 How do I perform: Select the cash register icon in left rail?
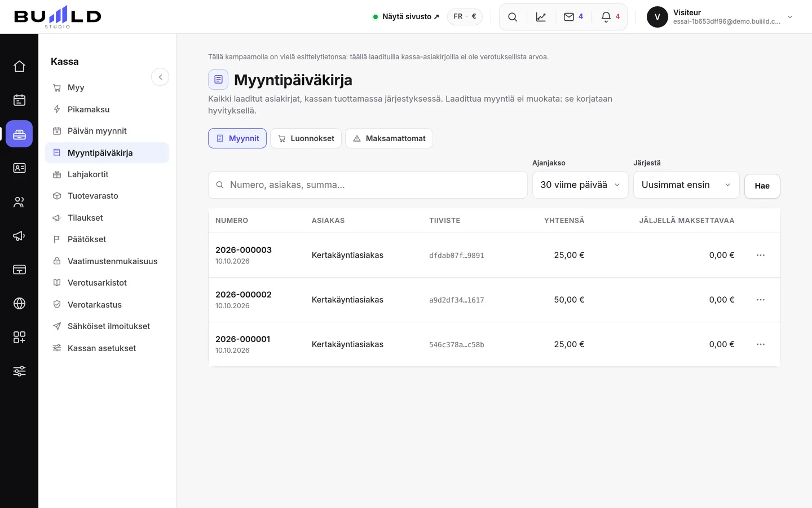(19, 134)
